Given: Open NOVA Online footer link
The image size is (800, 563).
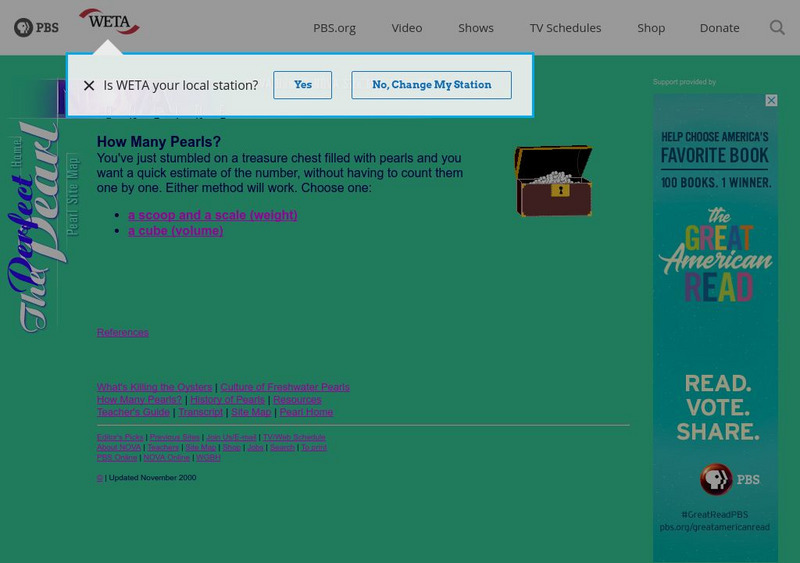Looking at the screenshot, I should [166, 458].
